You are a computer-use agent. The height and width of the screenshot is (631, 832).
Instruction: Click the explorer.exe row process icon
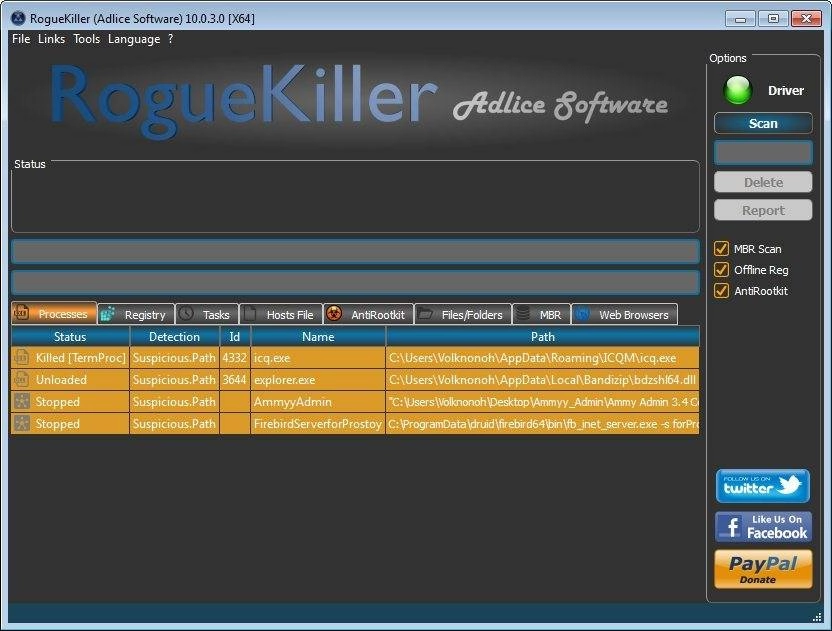pos(21,379)
